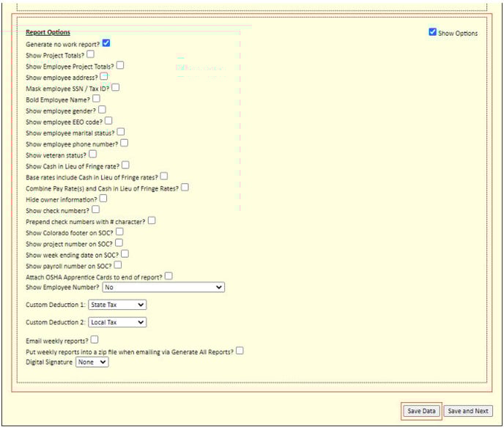Tick Show Employee Project Totals checkbox

pyautogui.click(x=120, y=65)
